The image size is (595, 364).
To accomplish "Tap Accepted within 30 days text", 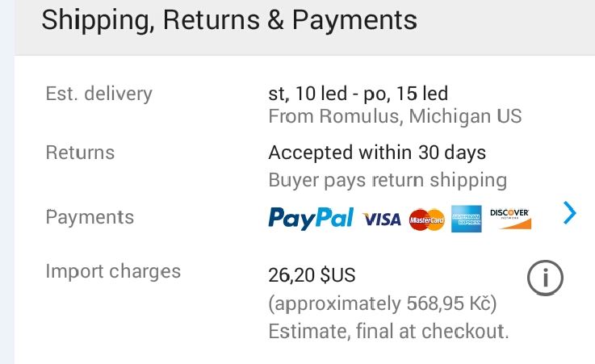I will tap(377, 153).
